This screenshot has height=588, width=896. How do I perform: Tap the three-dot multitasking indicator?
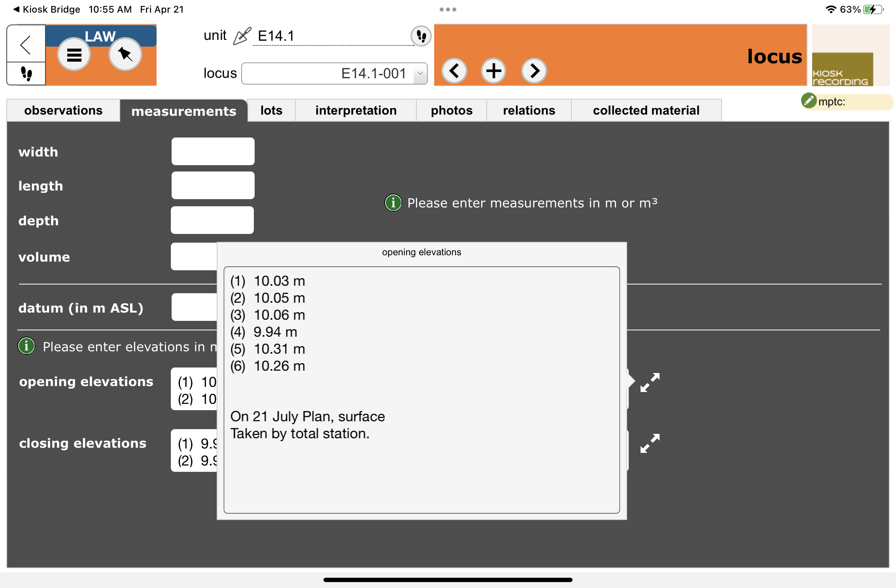pos(448,9)
